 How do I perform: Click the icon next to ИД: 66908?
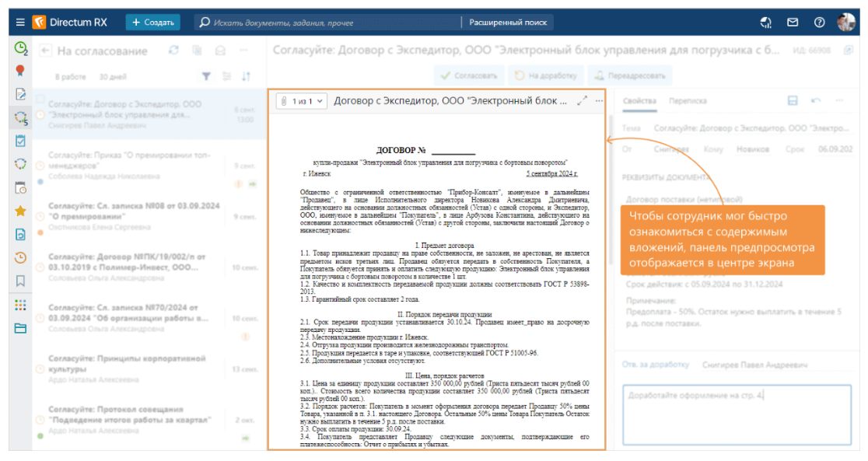848,51
